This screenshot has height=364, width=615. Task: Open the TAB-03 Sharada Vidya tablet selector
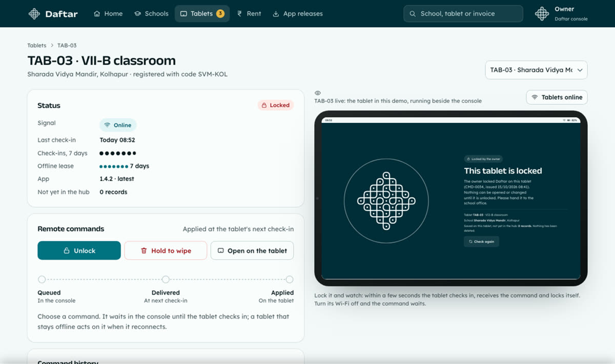point(536,70)
